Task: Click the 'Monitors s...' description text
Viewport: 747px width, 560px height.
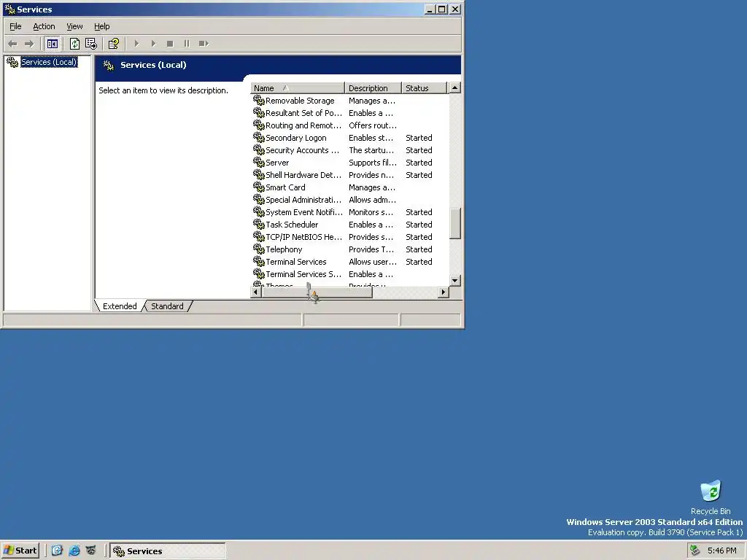Action: [371, 212]
